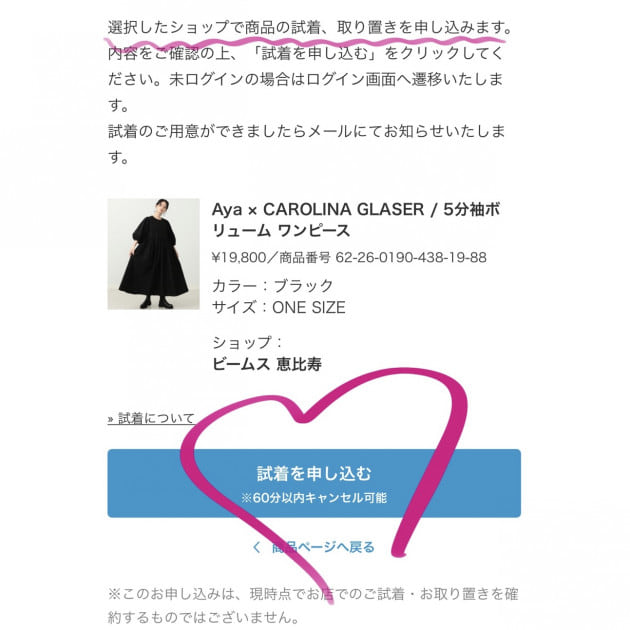The height and width of the screenshot is (630, 630).
Task: Click the product number 62-26-0190-438-19-88
Action: pos(411,257)
